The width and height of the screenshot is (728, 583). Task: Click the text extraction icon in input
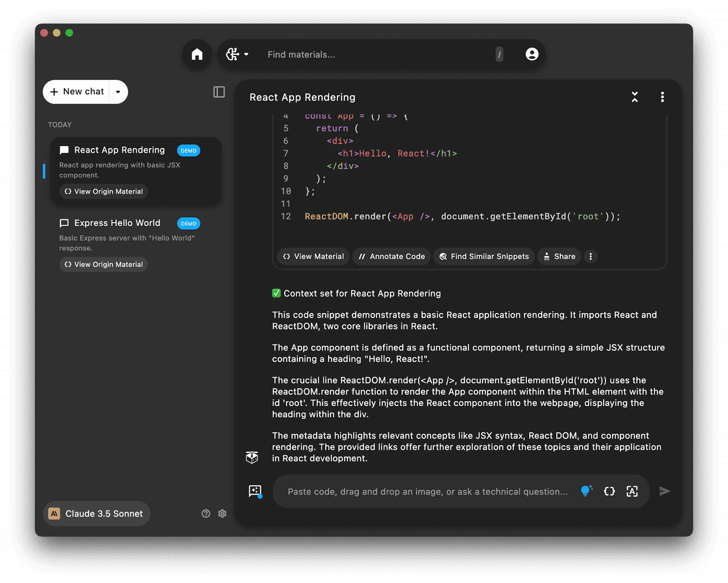632,491
